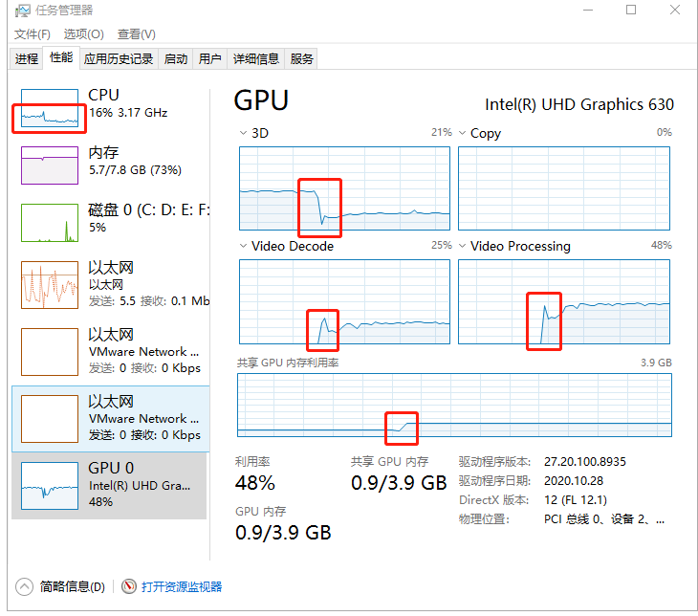
Task: Open the Copy graph engine dropdown
Action: pyautogui.click(x=463, y=133)
